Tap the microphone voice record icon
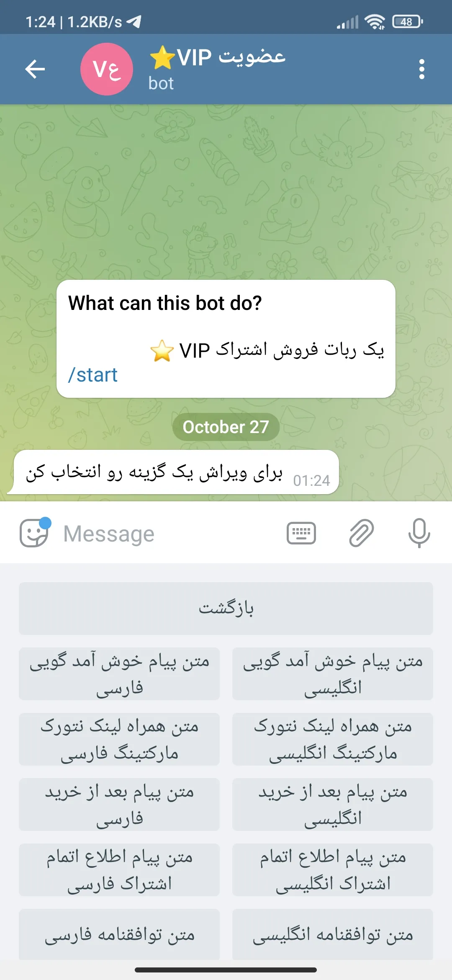 [419, 533]
